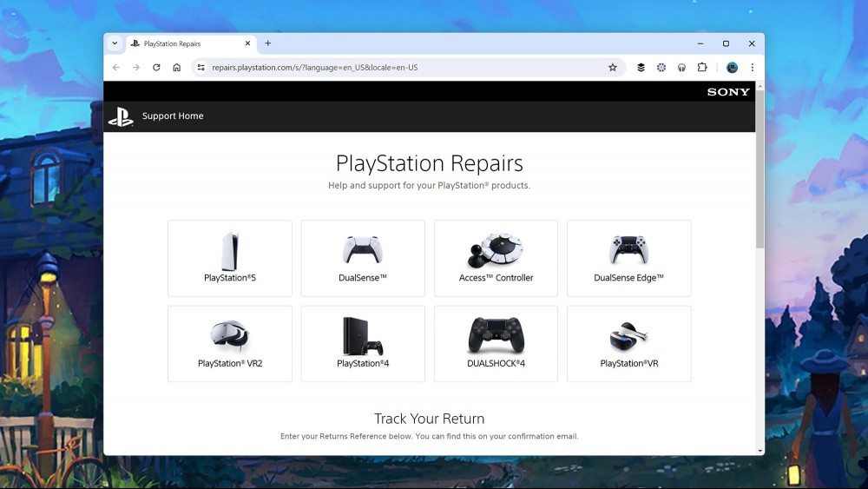Screen dimensions: 868x489
Task: Bookmark this page with the star
Action: coord(612,68)
